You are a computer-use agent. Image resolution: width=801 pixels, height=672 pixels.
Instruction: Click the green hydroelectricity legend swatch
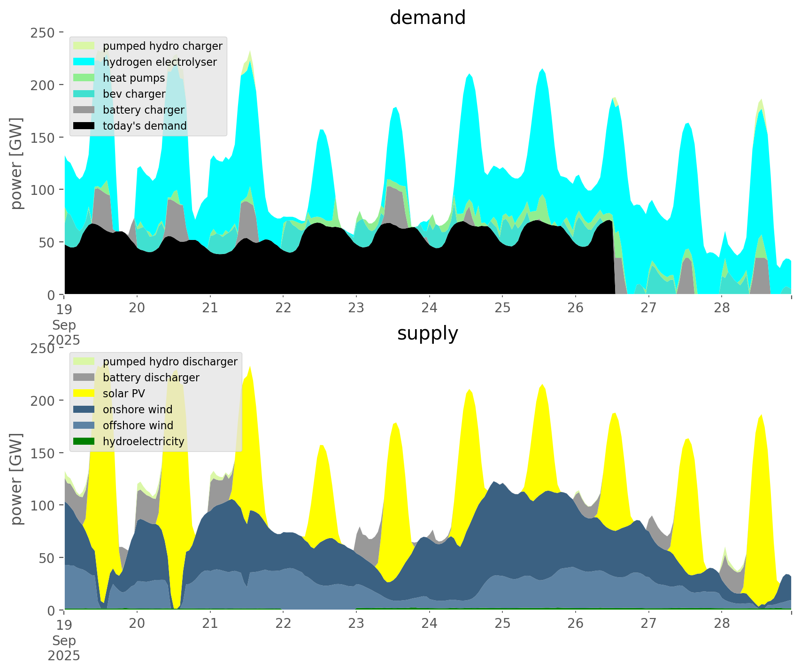(x=85, y=441)
